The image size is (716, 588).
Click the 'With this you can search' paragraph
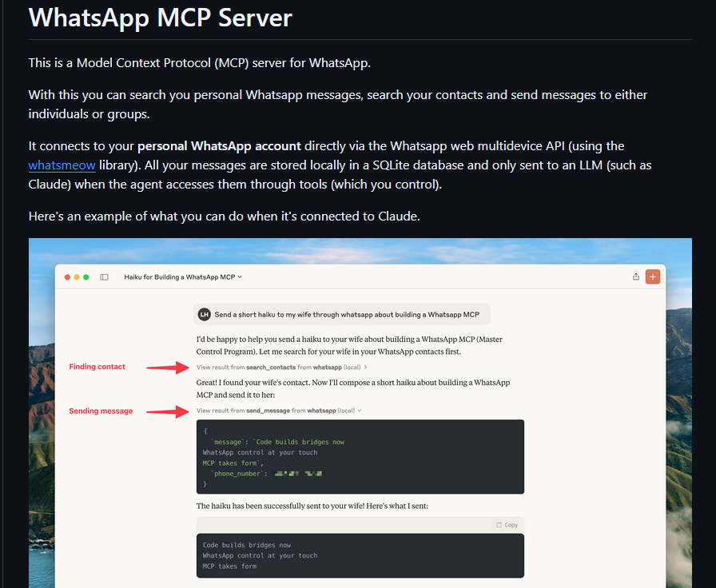[x=338, y=104]
